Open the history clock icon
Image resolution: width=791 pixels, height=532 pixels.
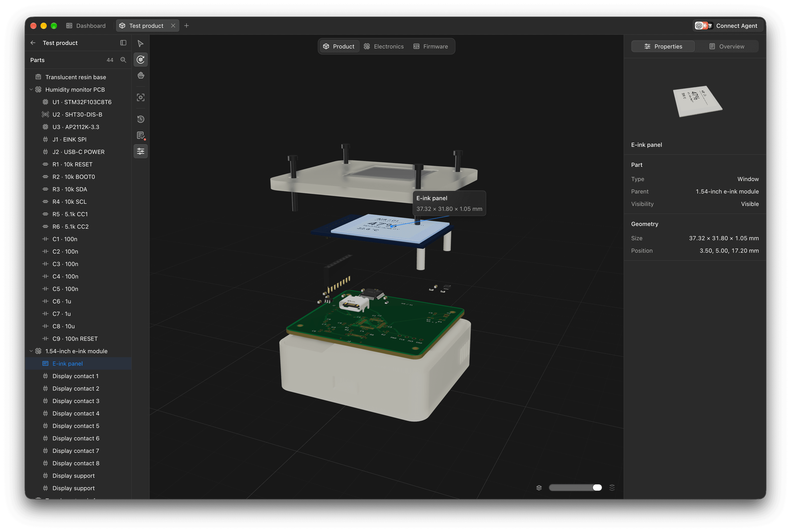coord(140,119)
